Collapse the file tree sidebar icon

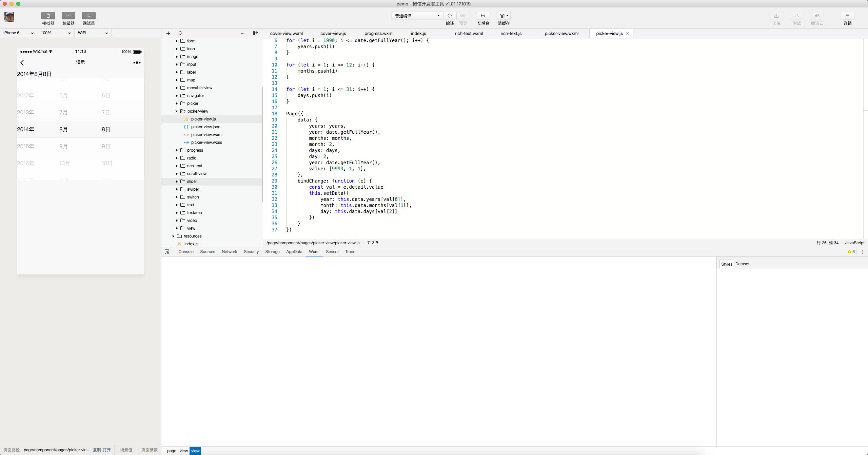coord(255,33)
